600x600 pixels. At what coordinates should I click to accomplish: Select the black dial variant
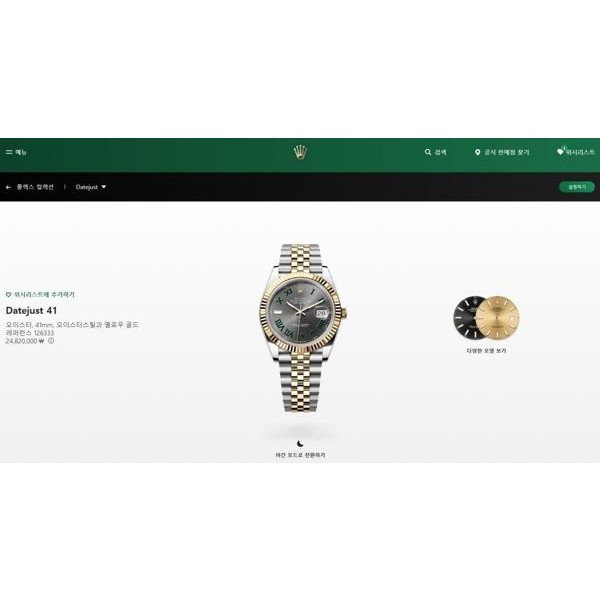(x=465, y=317)
